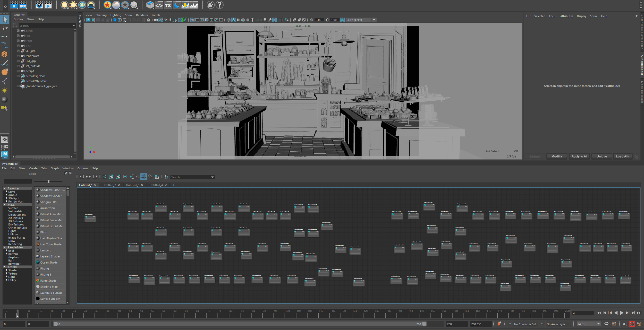The width and height of the screenshot is (644, 330).
Task: Click the TX texture manager shelf icon
Action: (168, 5)
